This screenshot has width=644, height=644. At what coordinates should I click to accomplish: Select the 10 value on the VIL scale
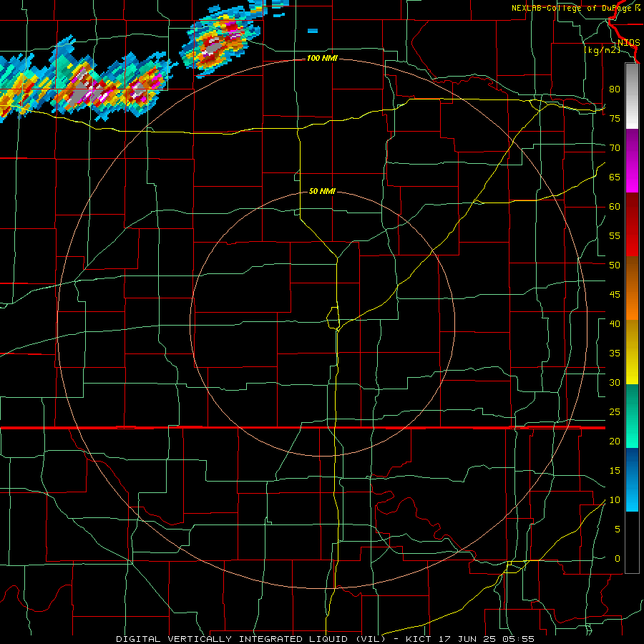[x=615, y=500]
